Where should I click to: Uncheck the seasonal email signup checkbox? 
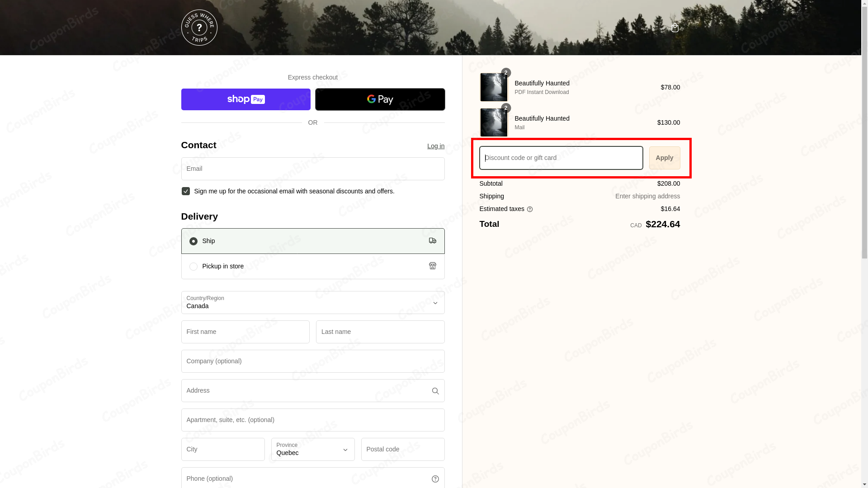tap(185, 191)
